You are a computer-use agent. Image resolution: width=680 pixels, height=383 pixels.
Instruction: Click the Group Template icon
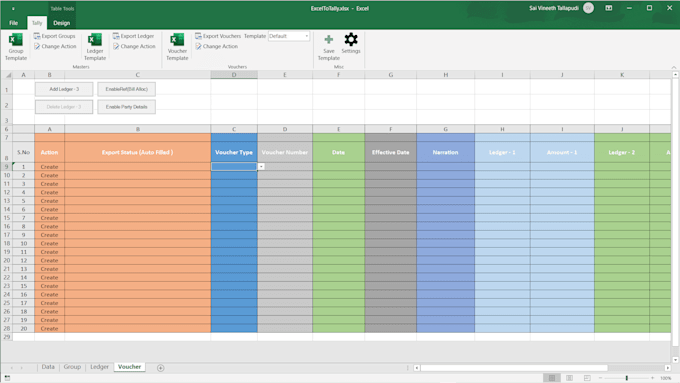[x=16, y=40]
